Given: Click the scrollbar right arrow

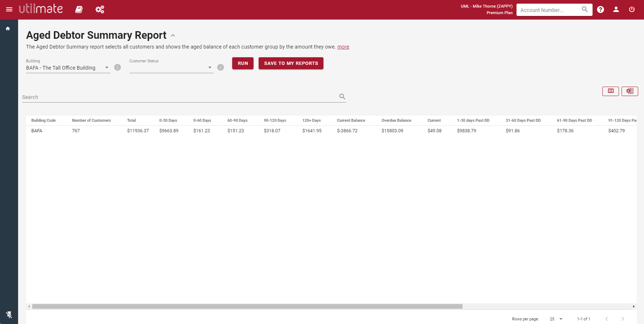Looking at the screenshot, I should coord(633,307).
